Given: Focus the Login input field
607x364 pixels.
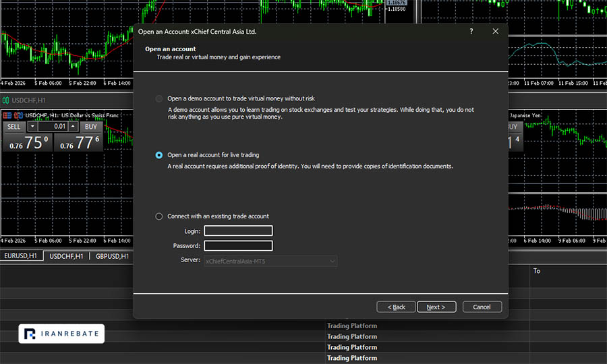Looking at the screenshot, I should (238, 231).
